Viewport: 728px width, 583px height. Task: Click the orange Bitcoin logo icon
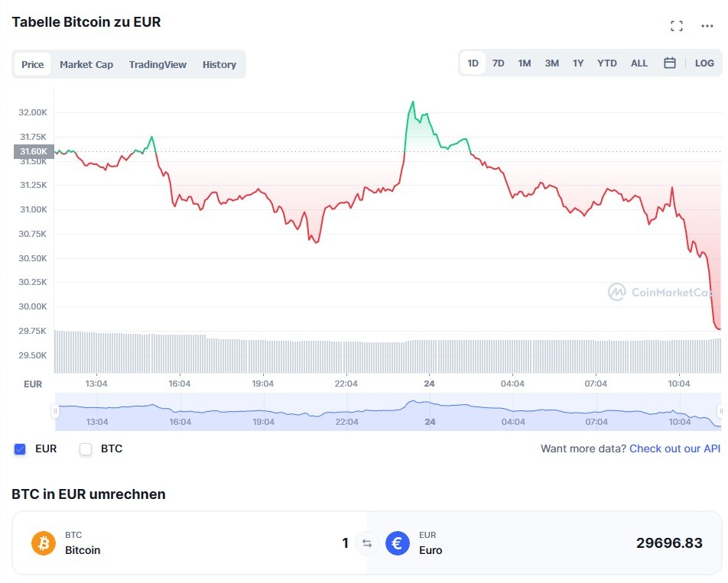(x=44, y=543)
